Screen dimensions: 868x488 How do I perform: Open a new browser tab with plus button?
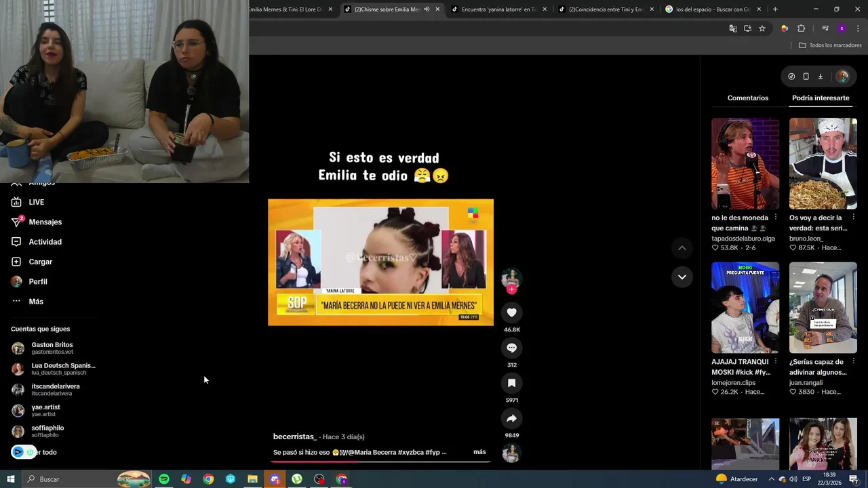click(x=775, y=9)
